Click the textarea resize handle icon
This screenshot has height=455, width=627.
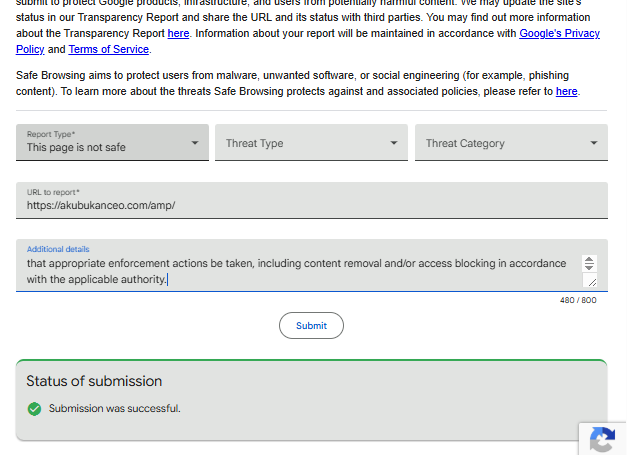[x=592, y=282]
